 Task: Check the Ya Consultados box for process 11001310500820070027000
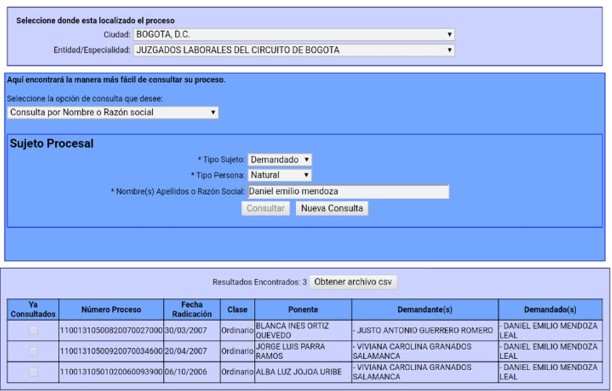33,331
